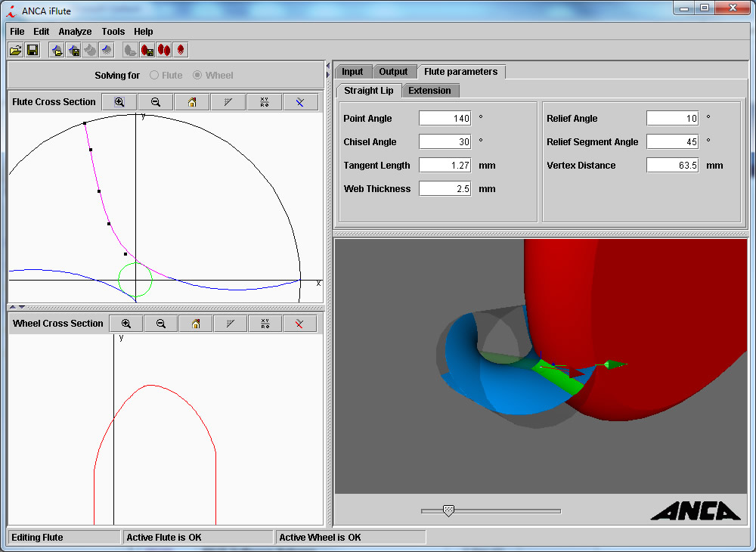Click the open file folder icon
This screenshot has height=552, width=756.
(x=15, y=50)
